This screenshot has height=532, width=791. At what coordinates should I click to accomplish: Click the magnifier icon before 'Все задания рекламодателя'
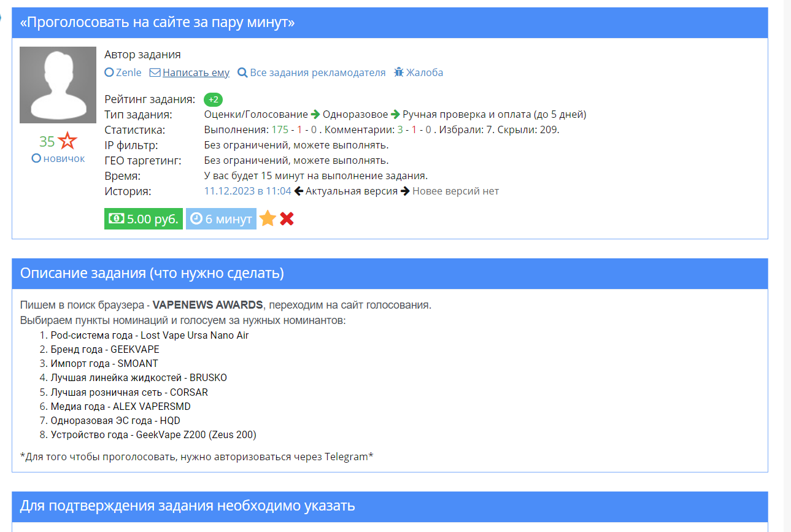tap(242, 72)
